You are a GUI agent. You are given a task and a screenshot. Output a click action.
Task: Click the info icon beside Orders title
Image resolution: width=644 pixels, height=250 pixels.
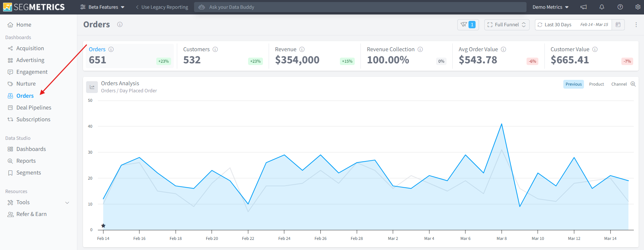click(x=120, y=25)
